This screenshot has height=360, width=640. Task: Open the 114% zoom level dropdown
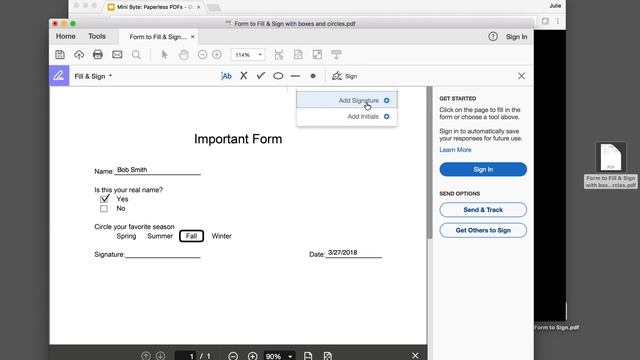tap(248, 55)
